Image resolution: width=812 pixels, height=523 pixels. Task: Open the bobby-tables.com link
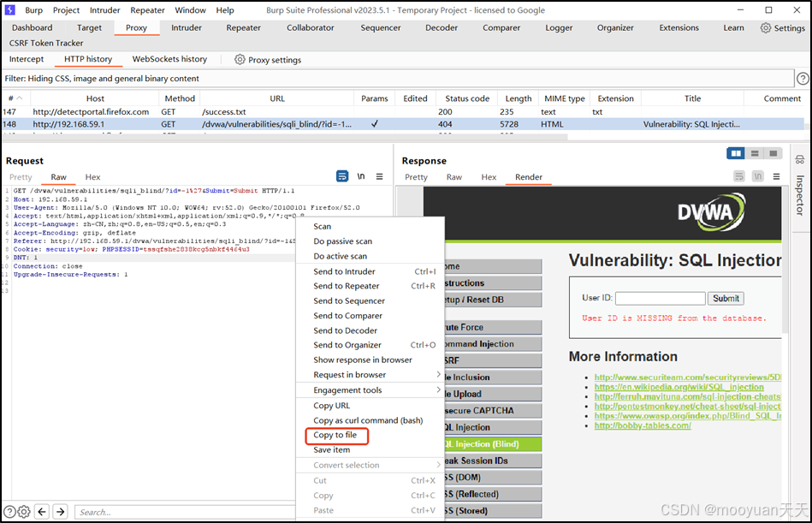642,425
